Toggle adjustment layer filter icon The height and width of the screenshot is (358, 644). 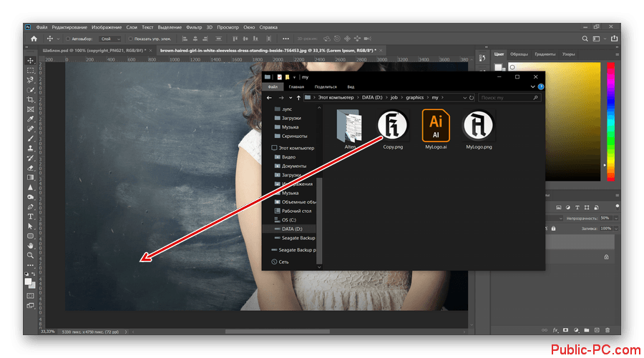(x=568, y=207)
